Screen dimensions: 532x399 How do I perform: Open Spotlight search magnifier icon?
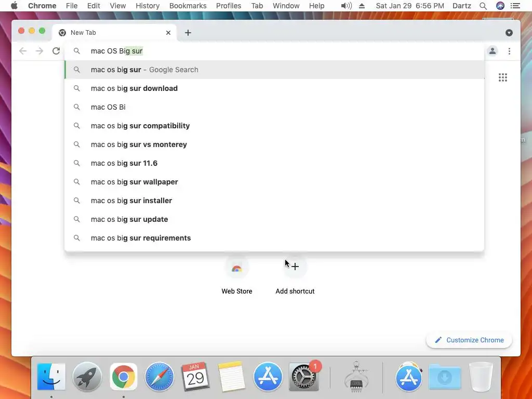(x=483, y=6)
